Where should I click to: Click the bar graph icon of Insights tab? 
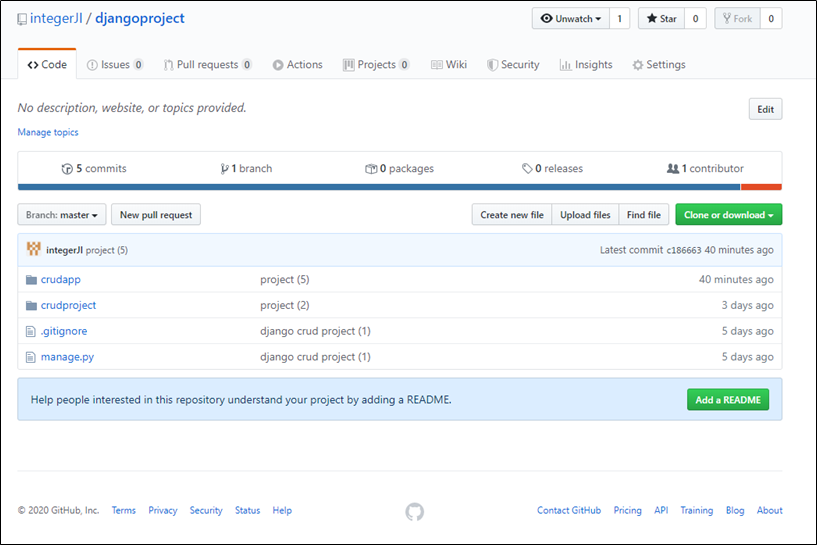click(x=565, y=65)
